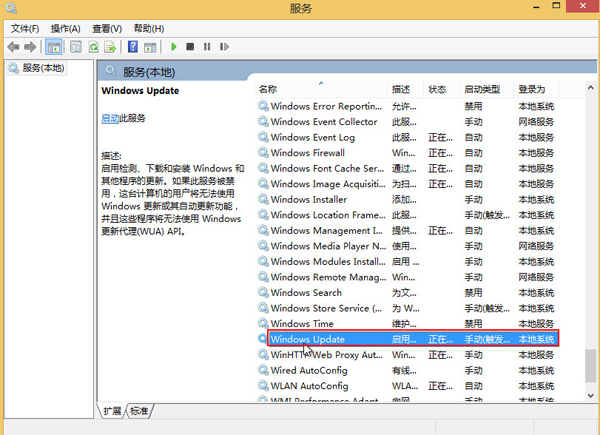
Task: Open the 操作(A) menu
Action: pyautogui.click(x=65, y=29)
